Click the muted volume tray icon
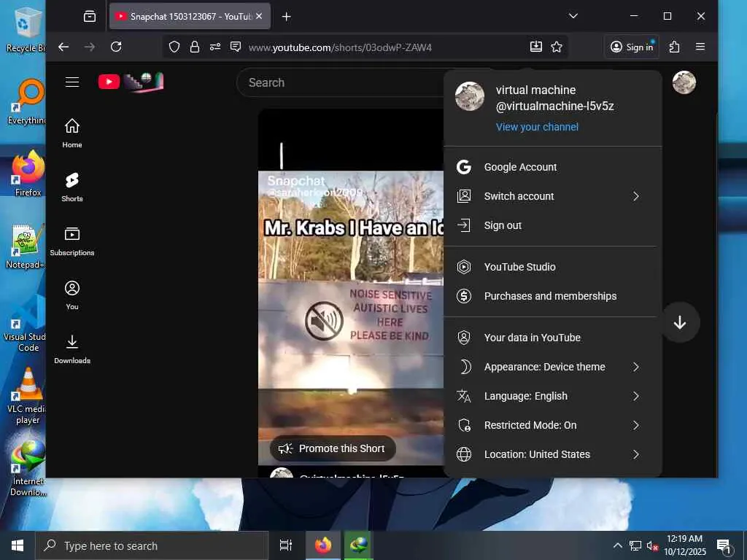 tap(651, 545)
